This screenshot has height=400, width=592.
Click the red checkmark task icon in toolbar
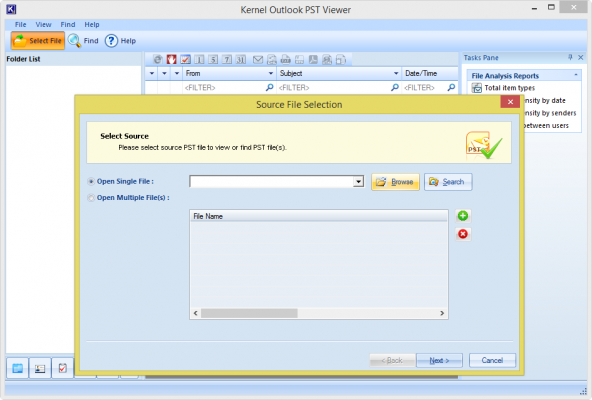(185, 59)
